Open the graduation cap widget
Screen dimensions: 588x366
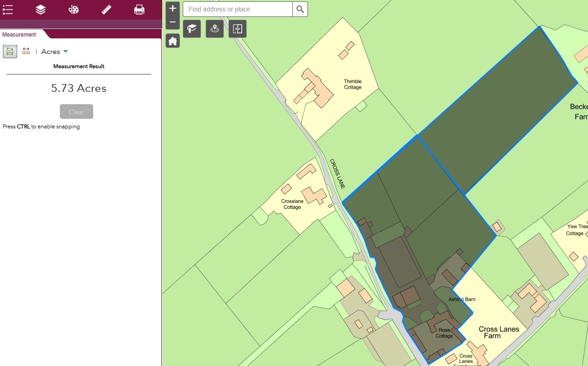192,29
